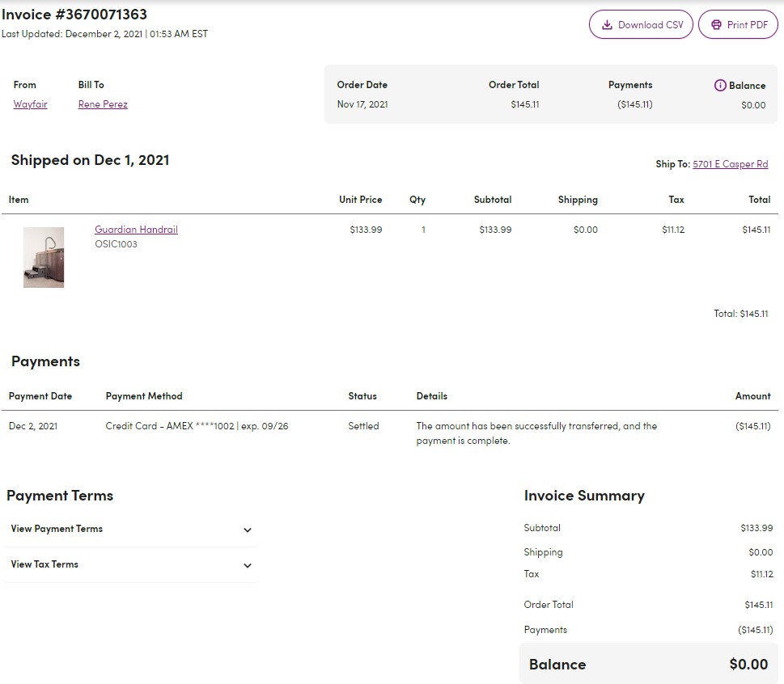Click the Payment Terms heading
This screenshot has width=784, height=684.
(x=60, y=496)
